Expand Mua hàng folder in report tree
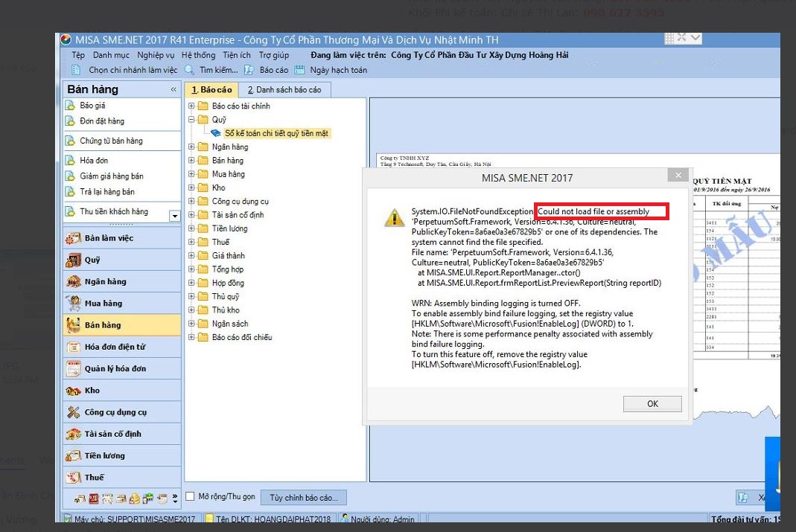This screenshot has height=532, width=796. (191, 174)
